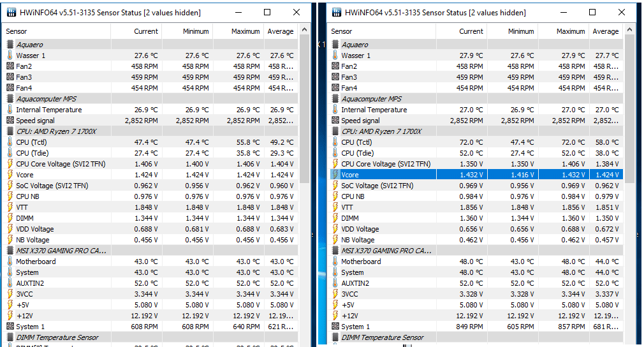
Task: Select the Speed signal row in left window
Action: coord(150,121)
